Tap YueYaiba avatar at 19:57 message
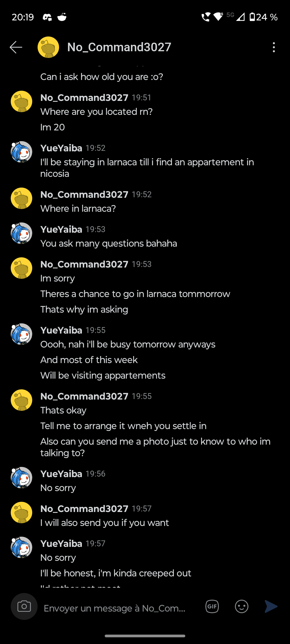 coord(21,547)
